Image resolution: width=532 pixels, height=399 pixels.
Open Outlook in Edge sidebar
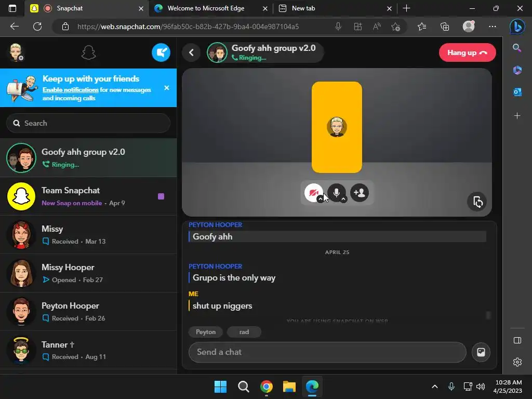coord(517,92)
